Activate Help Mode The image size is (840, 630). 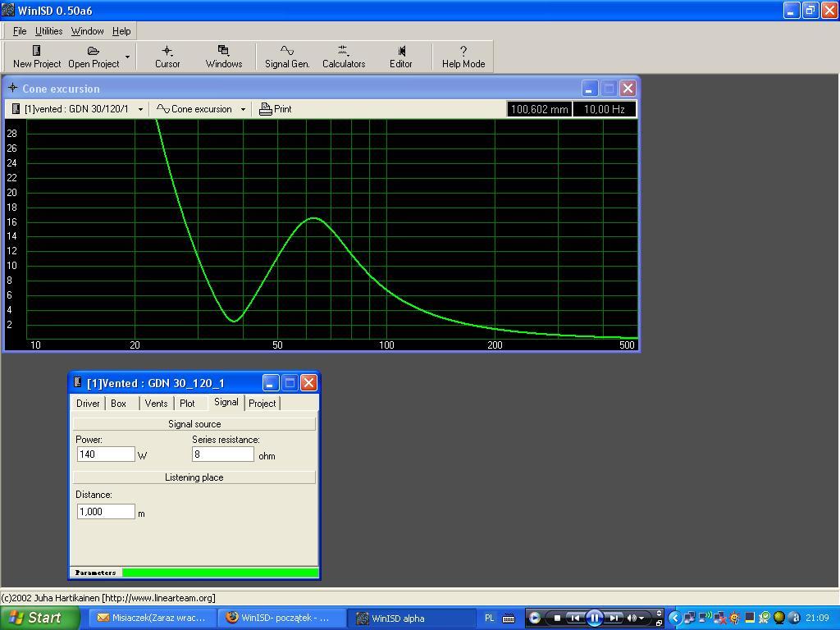pyautogui.click(x=463, y=56)
